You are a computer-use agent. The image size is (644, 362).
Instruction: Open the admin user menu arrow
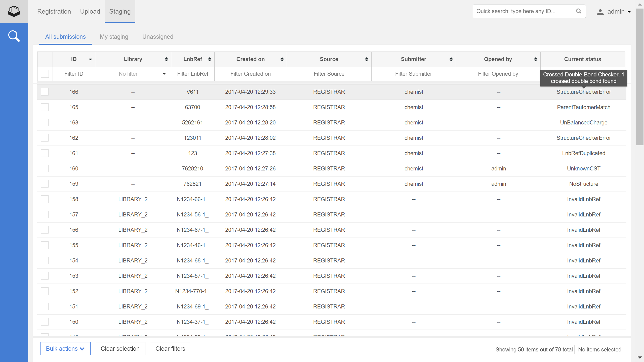[x=629, y=12]
